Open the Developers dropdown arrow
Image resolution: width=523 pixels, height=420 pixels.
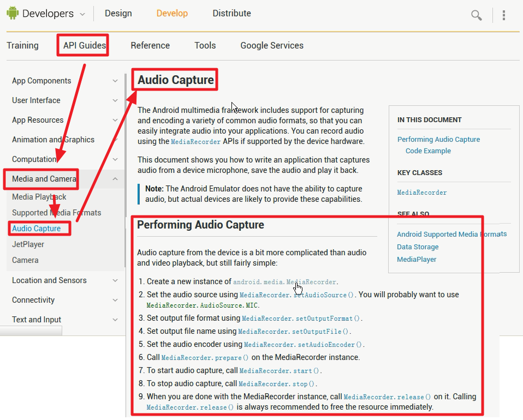click(x=82, y=14)
